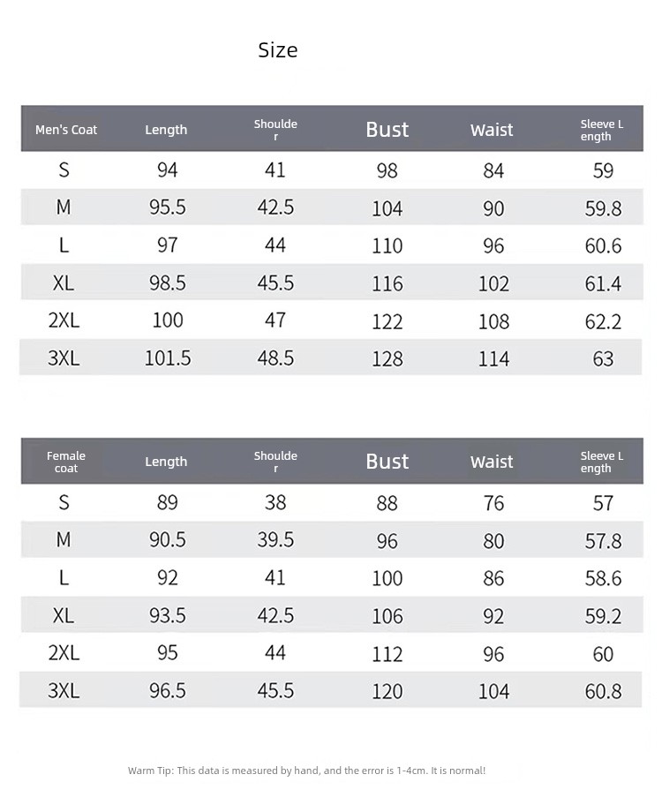Image resolution: width=662 pixels, height=812 pixels.
Task: Select the 76 waist value
Action: point(493,503)
